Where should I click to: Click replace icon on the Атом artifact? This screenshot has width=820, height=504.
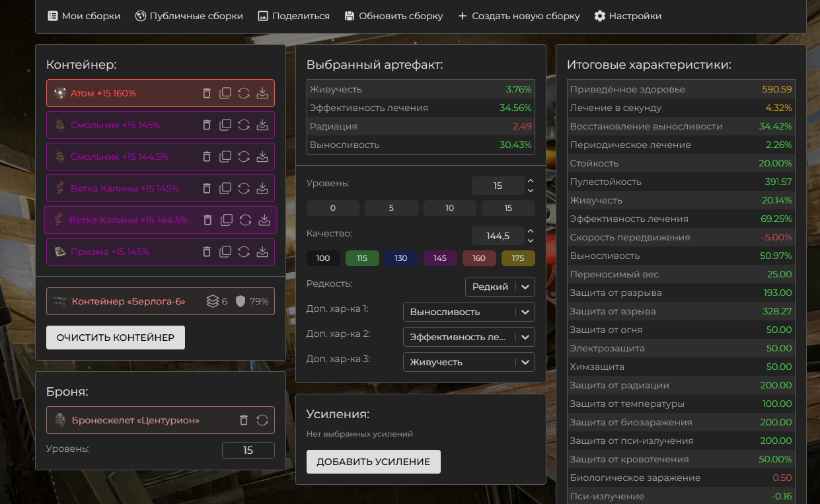click(x=244, y=93)
